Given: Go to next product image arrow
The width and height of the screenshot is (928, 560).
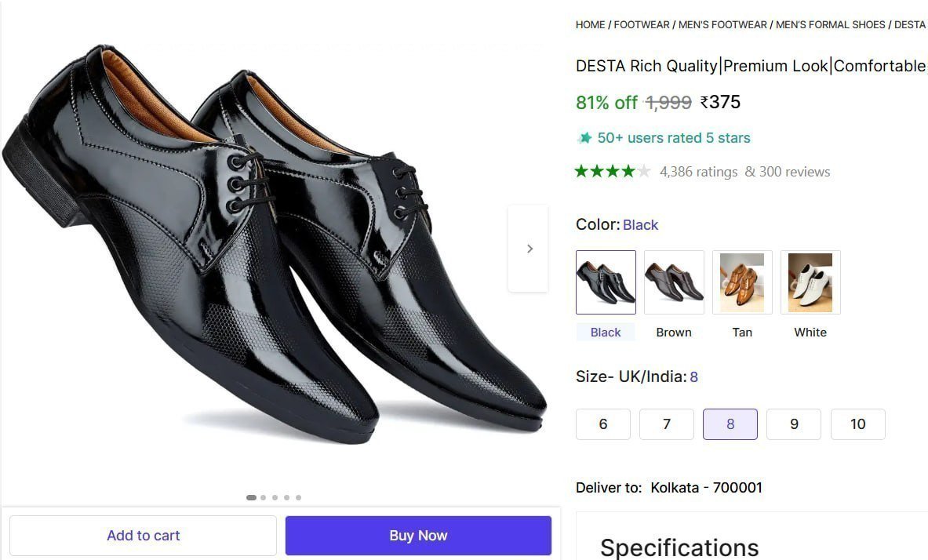Looking at the screenshot, I should tap(529, 249).
